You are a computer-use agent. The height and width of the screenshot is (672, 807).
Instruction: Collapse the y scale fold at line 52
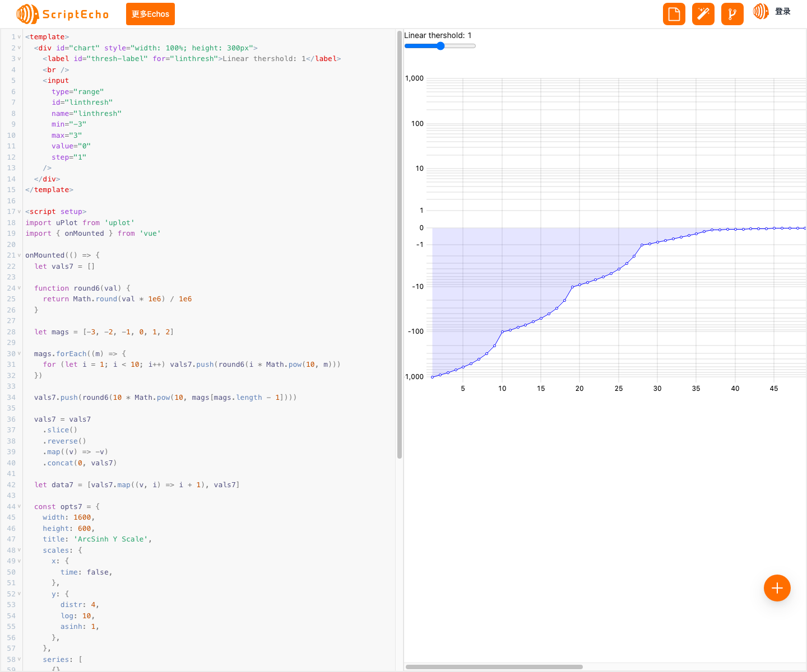[x=19, y=594]
